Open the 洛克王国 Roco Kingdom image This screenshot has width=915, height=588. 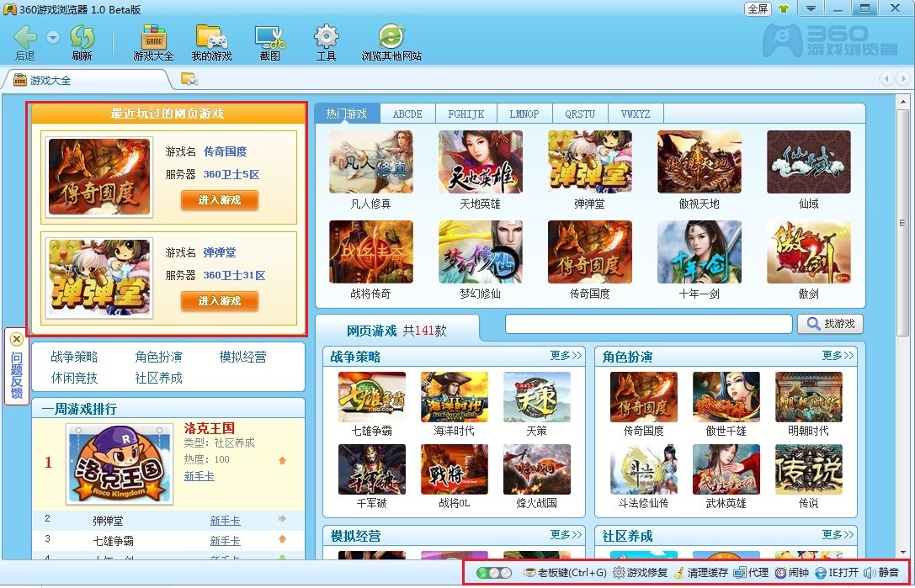click(120, 464)
